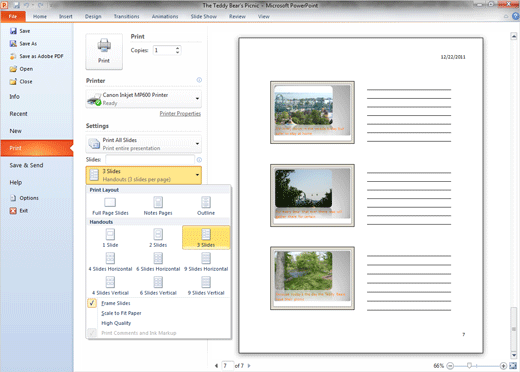Click the Copies number field

pos(164,50)
